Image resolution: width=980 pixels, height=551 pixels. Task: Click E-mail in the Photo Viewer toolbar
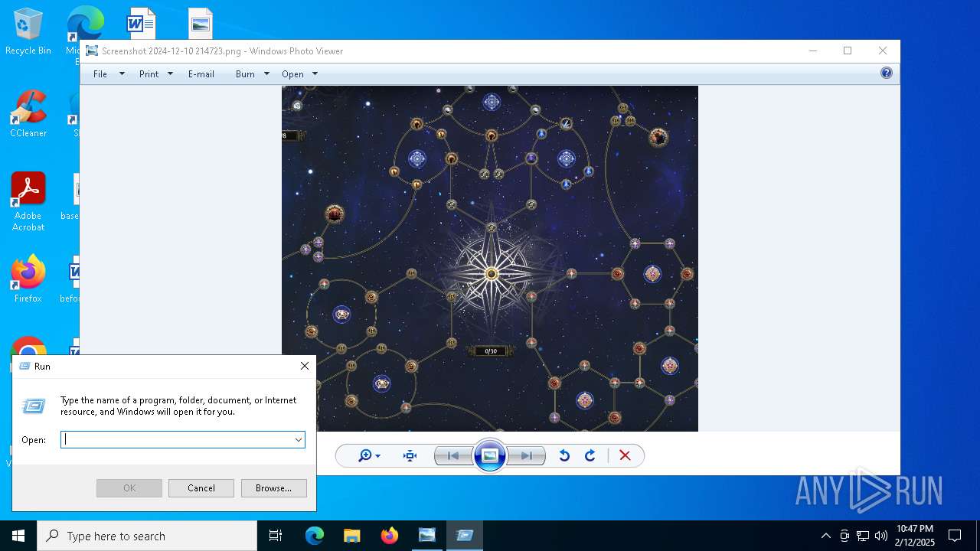tap(201, 73)
